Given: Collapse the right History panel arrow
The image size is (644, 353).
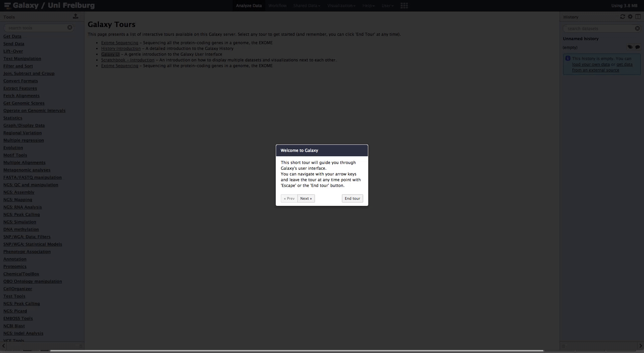Looking at the screenshot, I should pos(640,346).
